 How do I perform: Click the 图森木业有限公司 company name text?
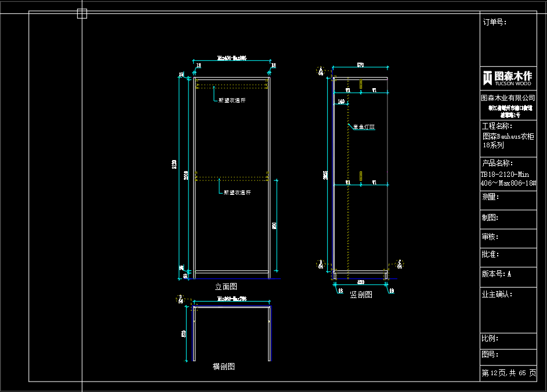point(508,98)
